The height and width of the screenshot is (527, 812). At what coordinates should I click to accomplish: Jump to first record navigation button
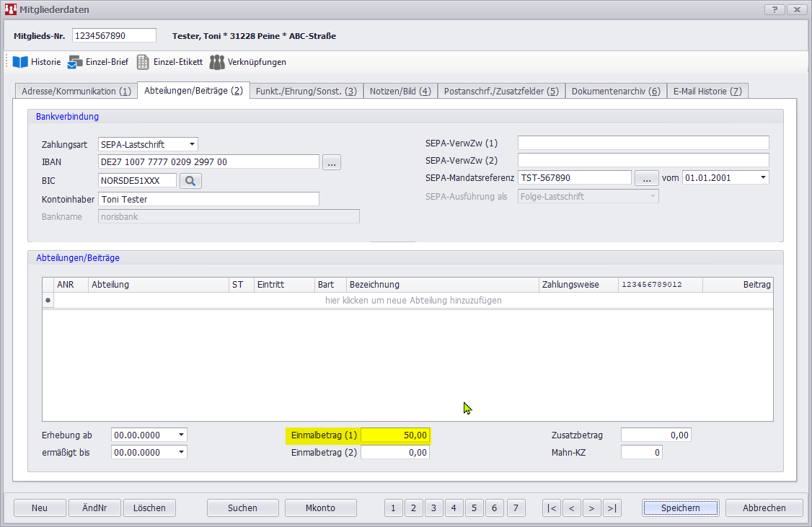pos(552,508)
